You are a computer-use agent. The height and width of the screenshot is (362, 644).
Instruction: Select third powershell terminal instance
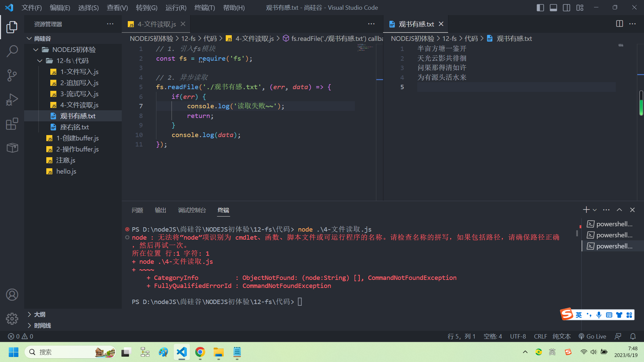[612, 246]
